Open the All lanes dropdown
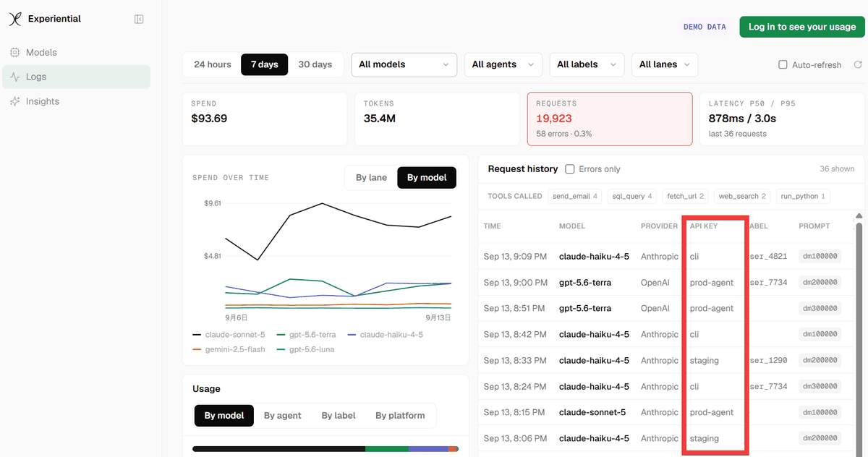The height and width of the screenshot is (457, 868). [665, 64]
